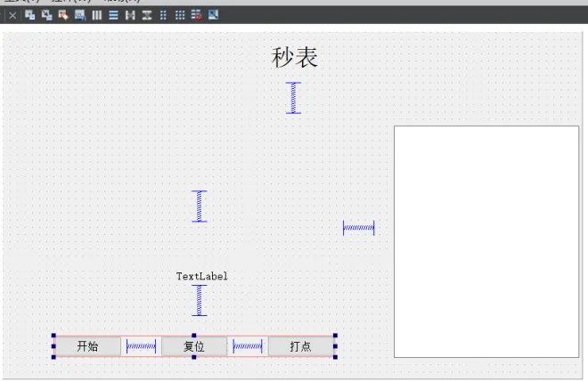This screenshot has width=588, height=381.
Task: Select the 秒表 title label
Action: pyautogui.click(x=294, y=58)
